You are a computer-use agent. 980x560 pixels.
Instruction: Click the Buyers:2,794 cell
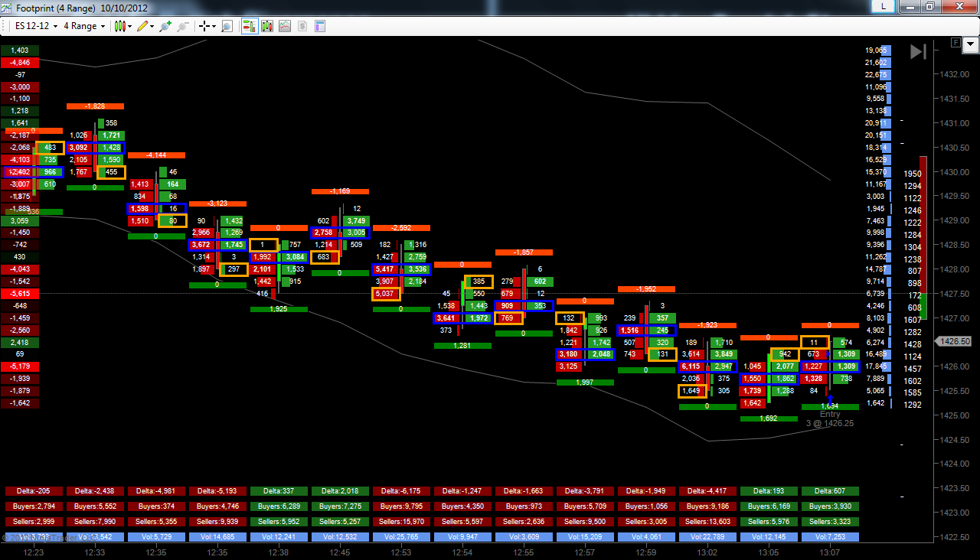(x=34, y=506)
